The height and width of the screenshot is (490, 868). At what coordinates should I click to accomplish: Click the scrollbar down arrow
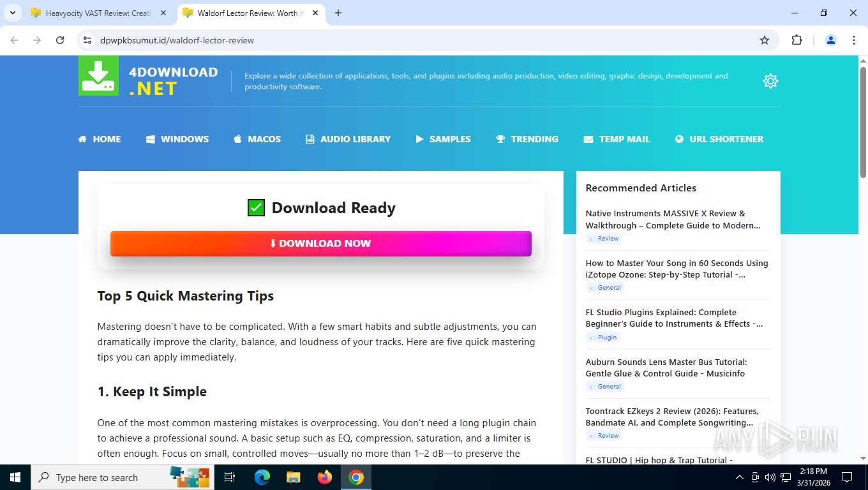(863, 458)
